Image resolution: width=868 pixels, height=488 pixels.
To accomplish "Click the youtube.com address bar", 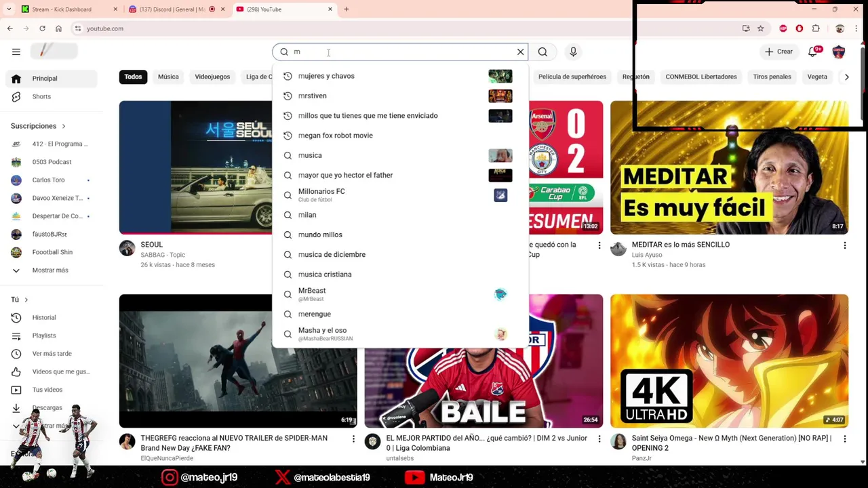I will pyautogui.click(x=407, y=28).
